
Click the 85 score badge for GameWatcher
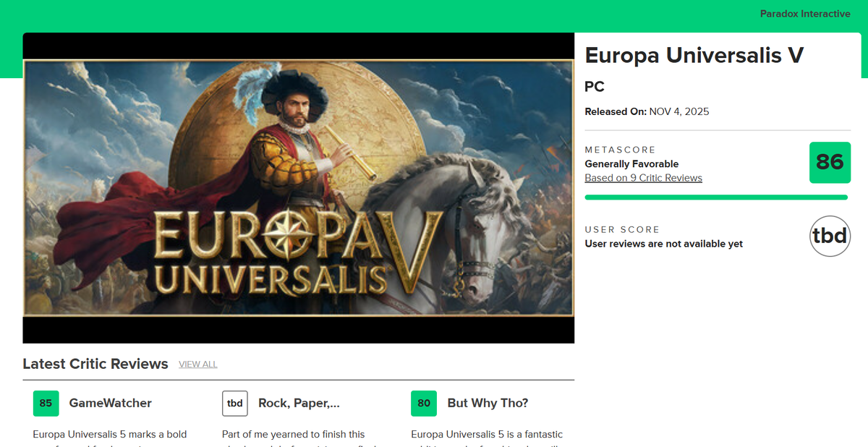pyautogui.click(x=46, y=404)
